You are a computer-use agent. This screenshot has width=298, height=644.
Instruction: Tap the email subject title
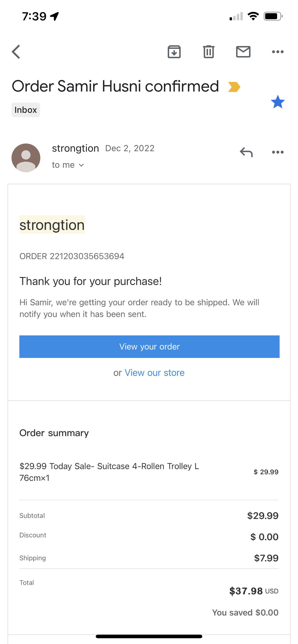(115, 86)
